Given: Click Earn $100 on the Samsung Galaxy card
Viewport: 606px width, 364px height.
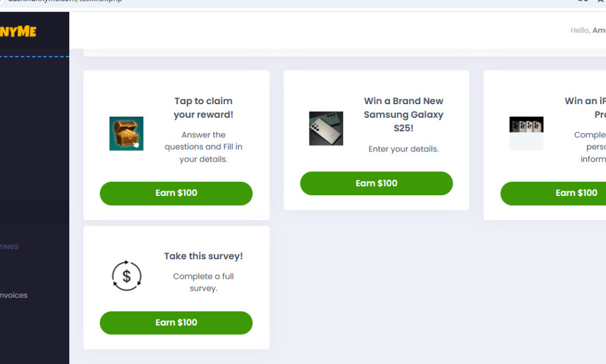Looking at the screenshot, I should (376, 183).
